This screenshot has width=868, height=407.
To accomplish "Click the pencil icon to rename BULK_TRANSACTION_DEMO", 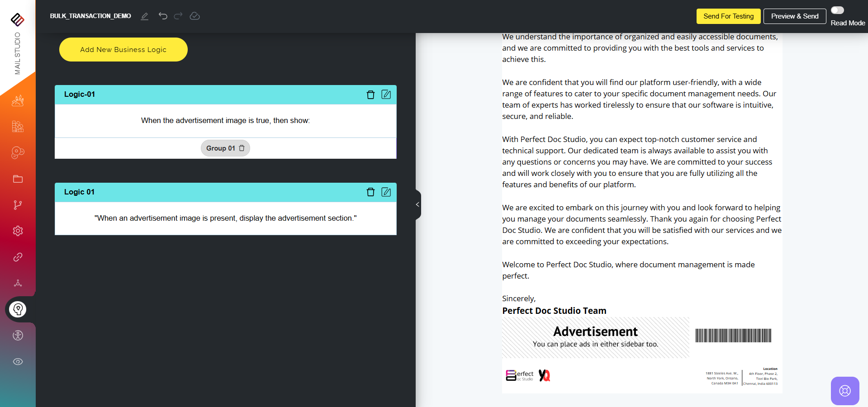I will point(144,16).
